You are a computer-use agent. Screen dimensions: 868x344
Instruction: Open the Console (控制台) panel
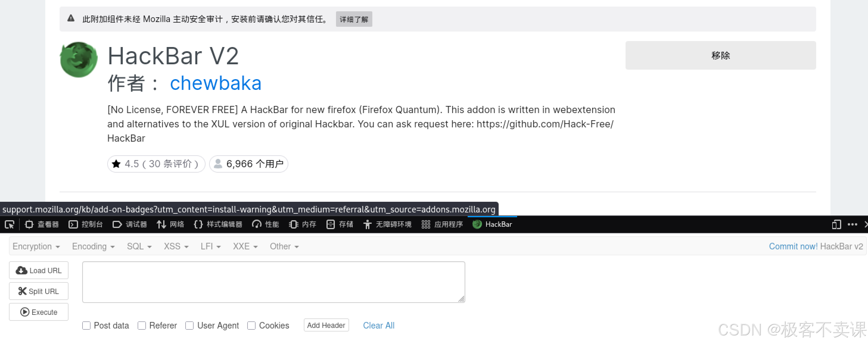click(x=85, y=224)
